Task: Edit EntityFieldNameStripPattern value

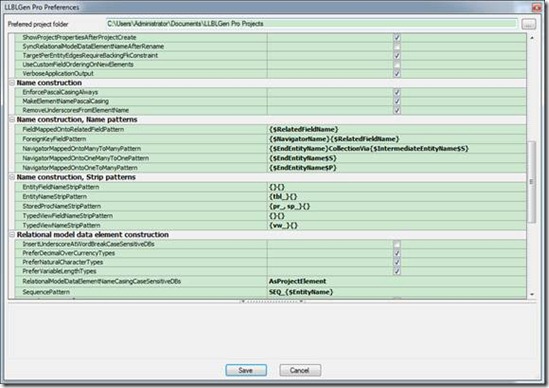Action: 397,187
